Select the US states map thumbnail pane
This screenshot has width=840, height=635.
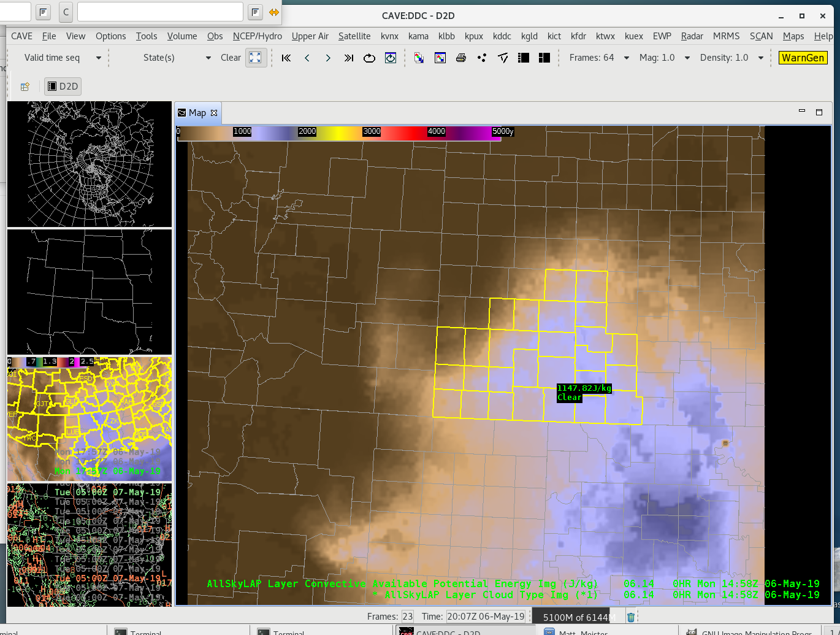tap(90, 291)
